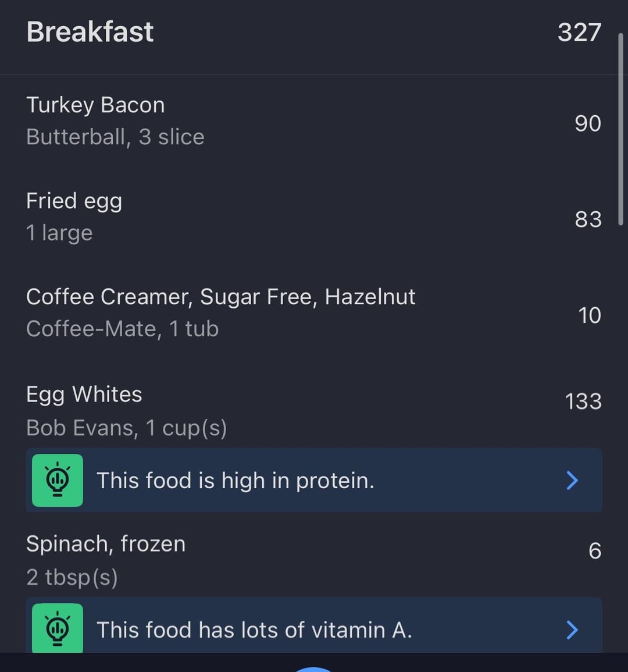
Task: Tap the 133 calorie value for Egg Whites
Action: pyautogui.click(x=583, y=401)
